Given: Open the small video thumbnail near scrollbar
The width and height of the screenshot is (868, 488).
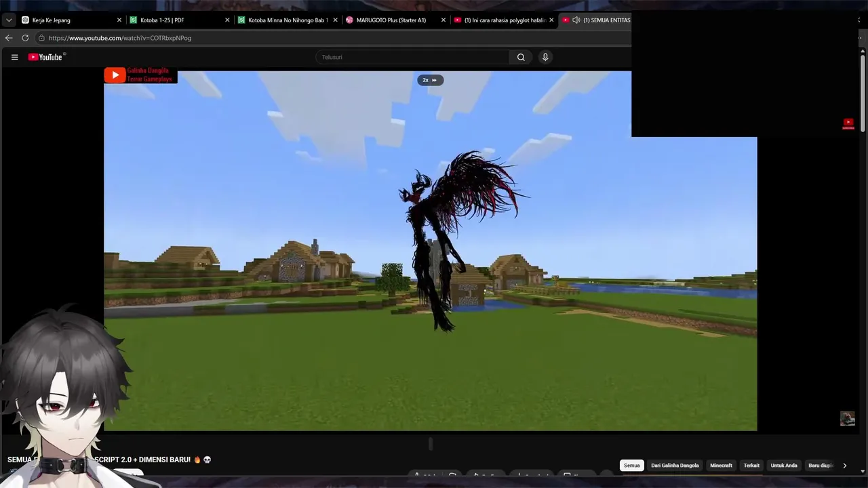Looking at the screenshot, I should pyautogui.click(x=848, y=418).
